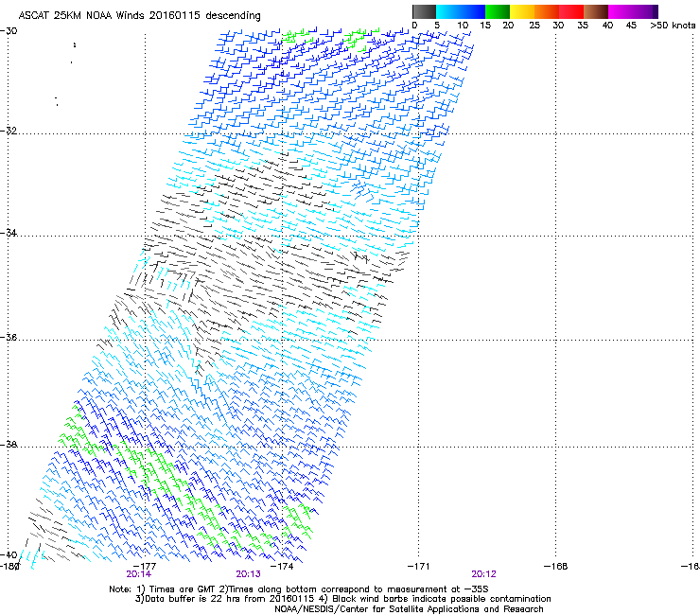Click the -34 latitude axis label
This screenshot has height=615, width=700.
(9, 233)
